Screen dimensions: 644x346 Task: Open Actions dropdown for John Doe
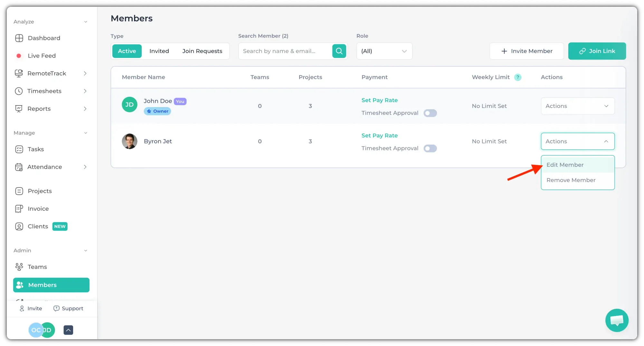tap(577, 106)
